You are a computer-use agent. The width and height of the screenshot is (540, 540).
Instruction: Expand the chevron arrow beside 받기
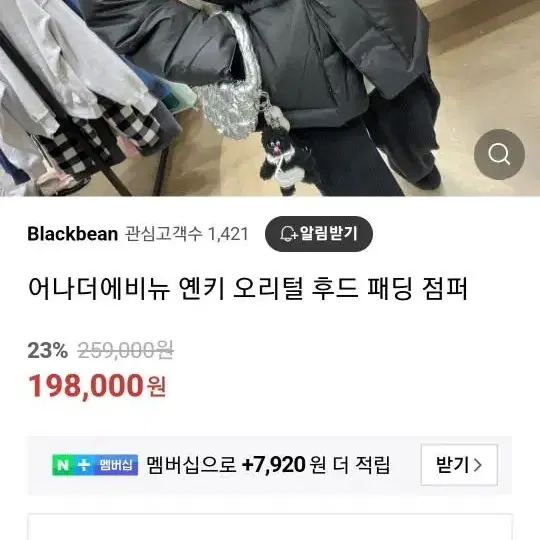coord(478,465)
